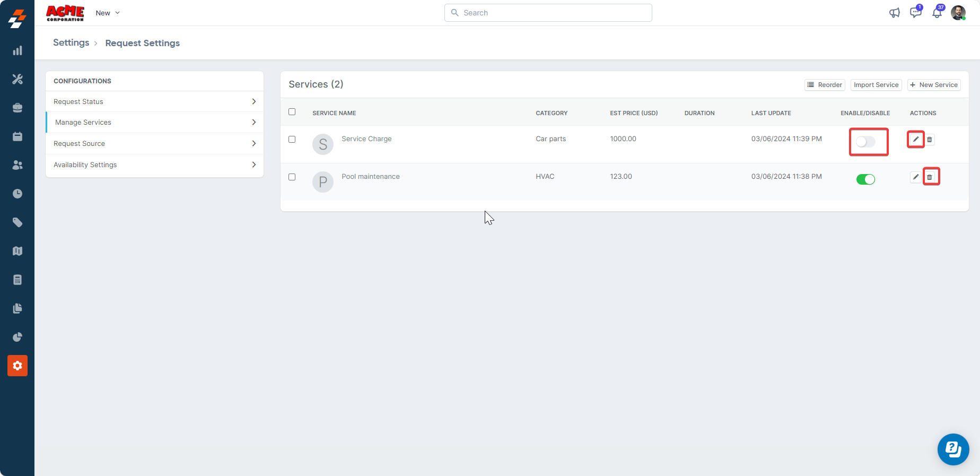Viewport: 980px width, 476px height.
Task: Open the pie chart reports icon
Action: pos(17,337)
